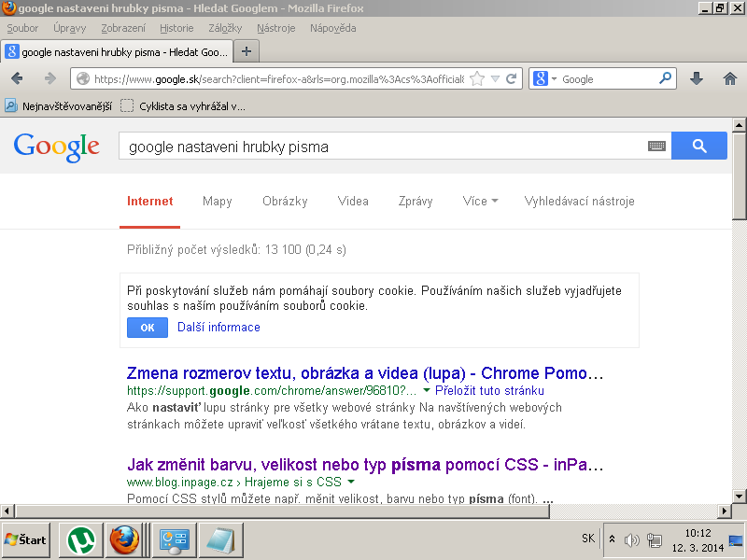This screenshot has height=560, width=747.
Task: Open the Nejnavštěvovanější bookmark
Action: [59, 105]
